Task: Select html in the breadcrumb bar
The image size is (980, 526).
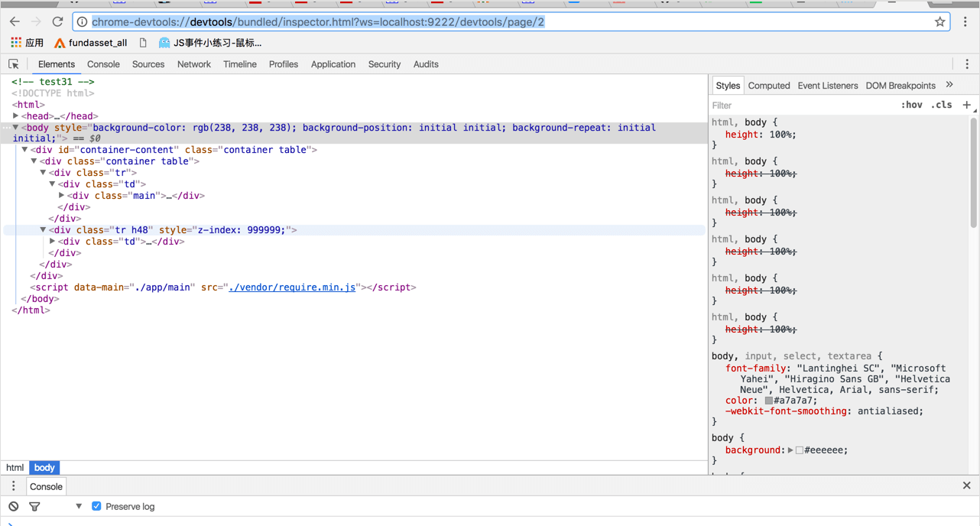Action: tap(15, 468)
